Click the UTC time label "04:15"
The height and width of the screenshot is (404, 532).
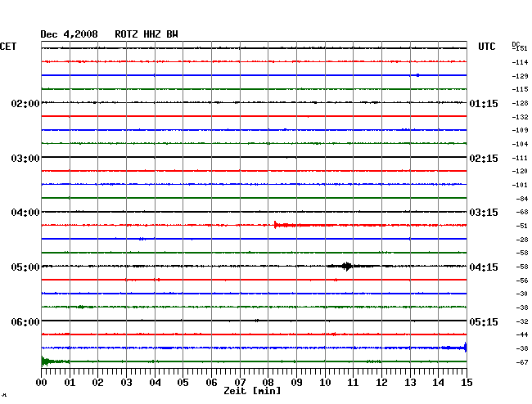[484, 267]
